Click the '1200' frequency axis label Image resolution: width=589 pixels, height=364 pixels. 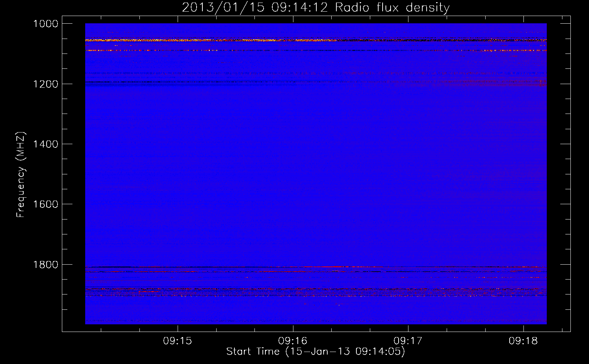pyautogui.click(x=46, y=84)
